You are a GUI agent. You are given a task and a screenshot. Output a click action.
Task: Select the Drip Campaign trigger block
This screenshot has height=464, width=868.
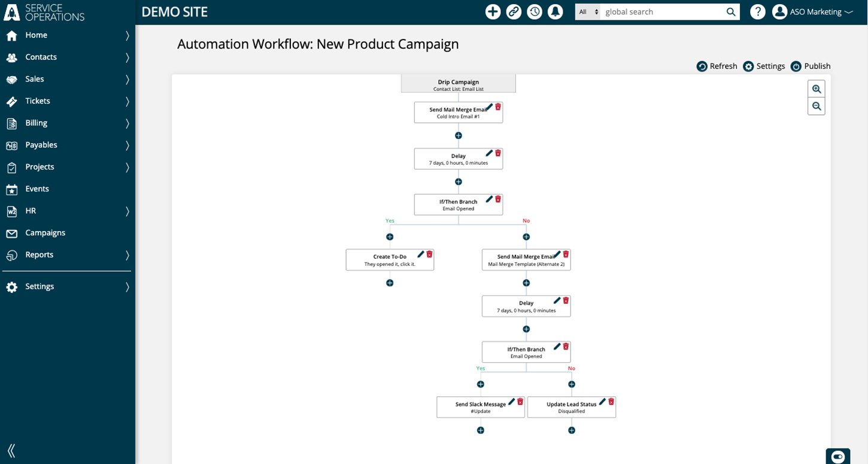click(x=459, y=84)
